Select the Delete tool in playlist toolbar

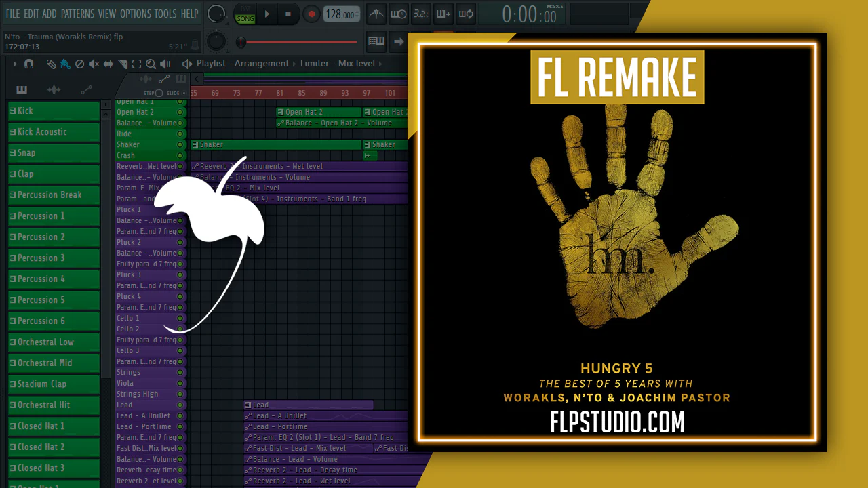click(79, 64)
